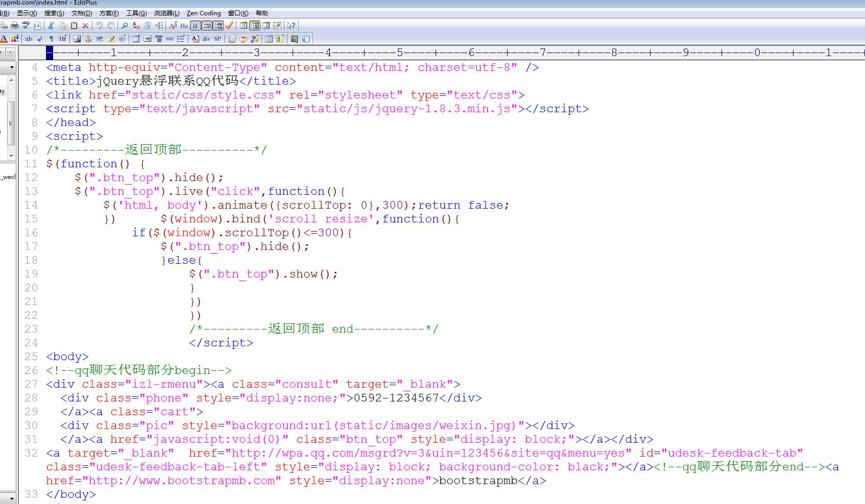Viewport: 865px width, 504px height.
Task: Toggle Hex Viewer (Hx) icon
Action: tap(184, 26)
